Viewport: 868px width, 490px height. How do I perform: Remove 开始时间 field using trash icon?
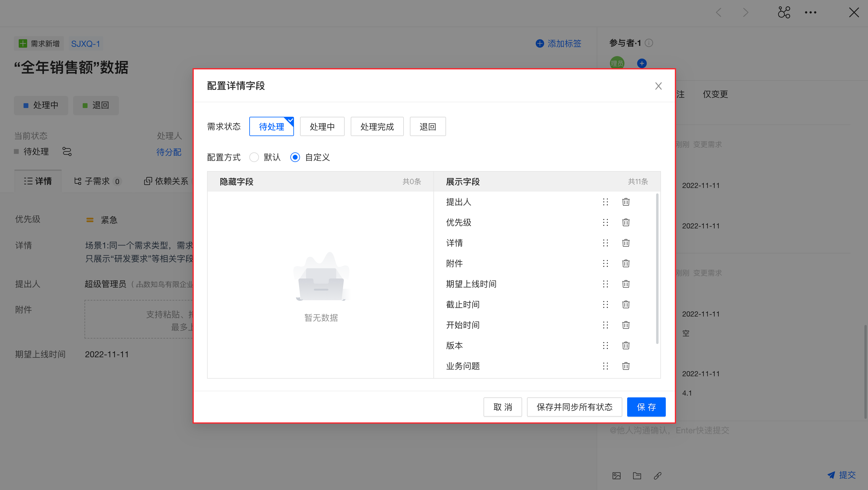point(626,325)
